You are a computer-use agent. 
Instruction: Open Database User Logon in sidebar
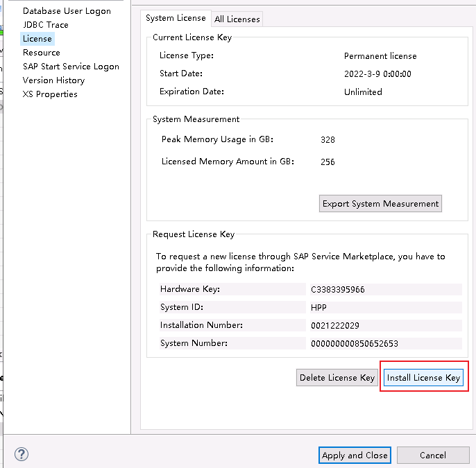click(x=67, y=11)
